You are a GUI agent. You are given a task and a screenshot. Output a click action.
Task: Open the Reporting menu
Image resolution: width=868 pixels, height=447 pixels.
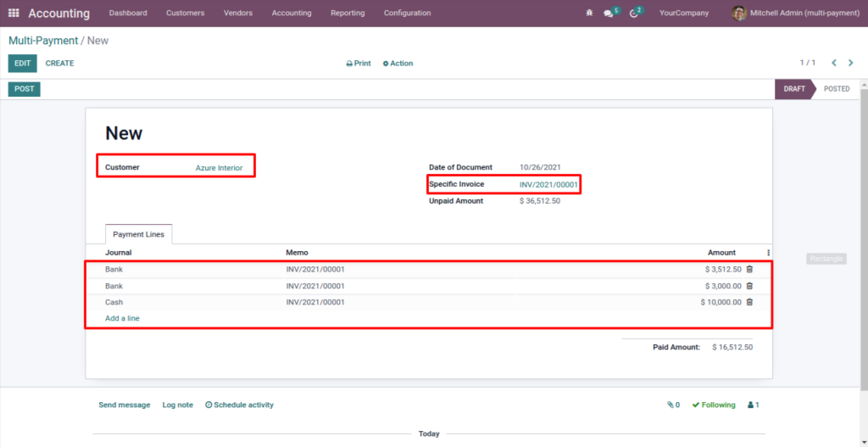[x=348, y=13]
